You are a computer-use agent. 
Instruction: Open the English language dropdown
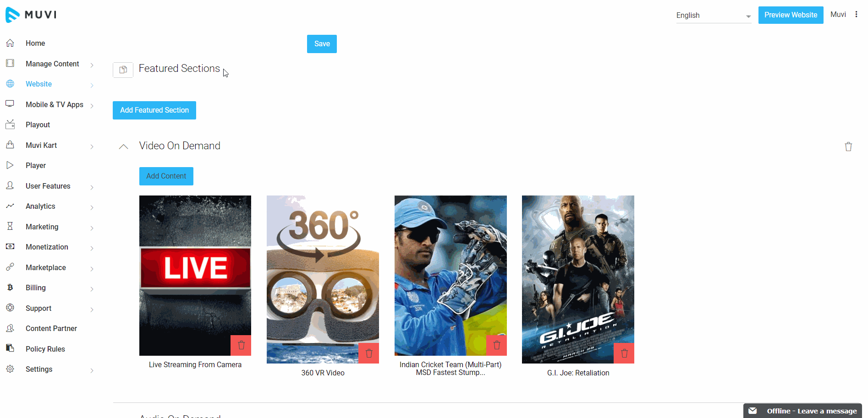[x=713, y=16]
